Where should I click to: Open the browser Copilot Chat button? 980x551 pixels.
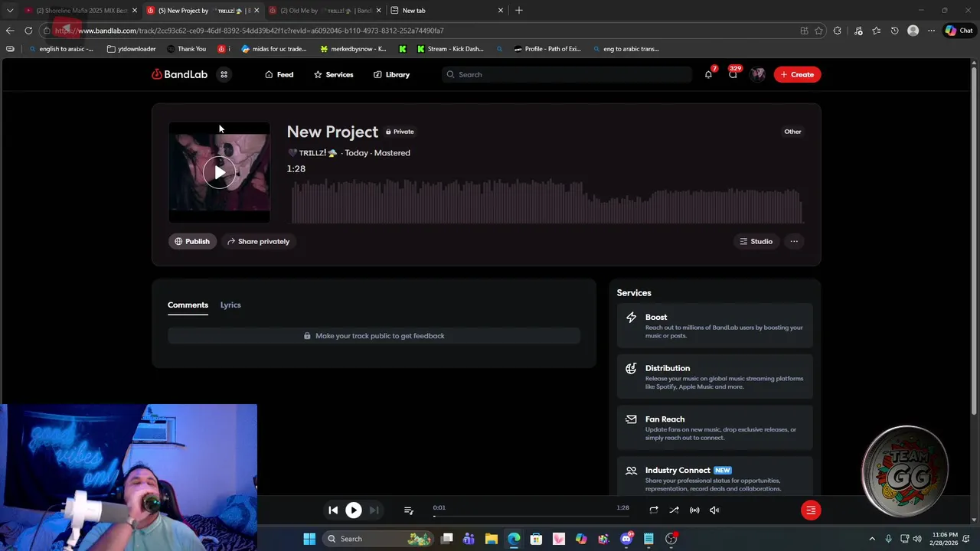pyautogui.click(x=959, y=31)
